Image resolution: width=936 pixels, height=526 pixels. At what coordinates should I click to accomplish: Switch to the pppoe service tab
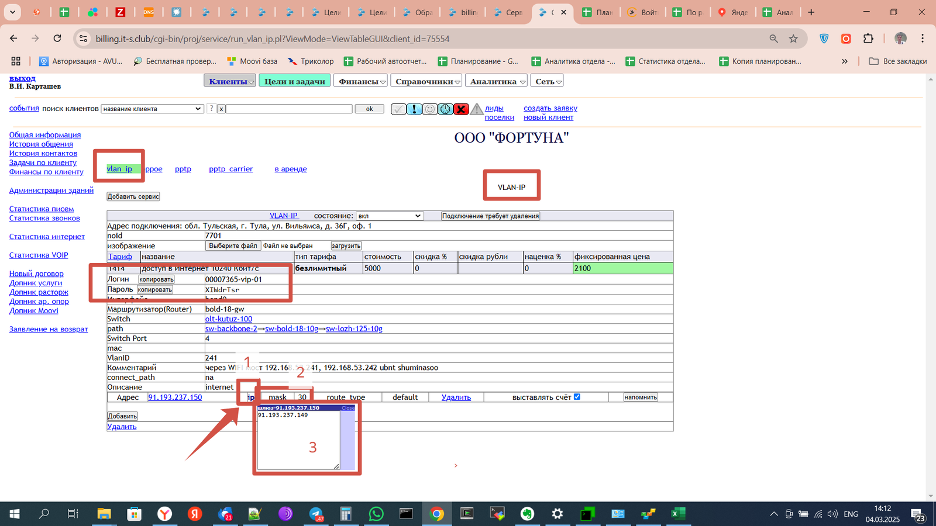pyautogui.click(x=153, y=169)
